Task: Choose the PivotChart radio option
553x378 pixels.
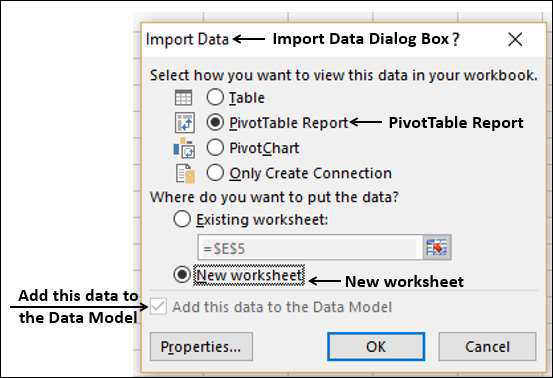Action: click(215, 148)
